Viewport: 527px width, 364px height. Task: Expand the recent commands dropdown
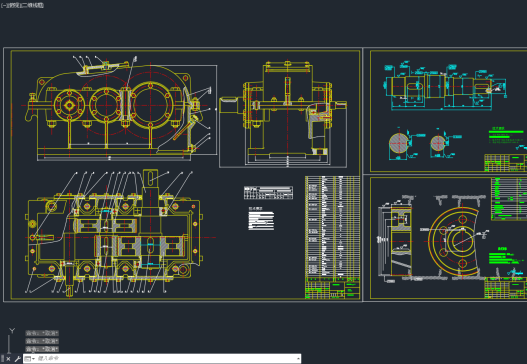[30, 359]
